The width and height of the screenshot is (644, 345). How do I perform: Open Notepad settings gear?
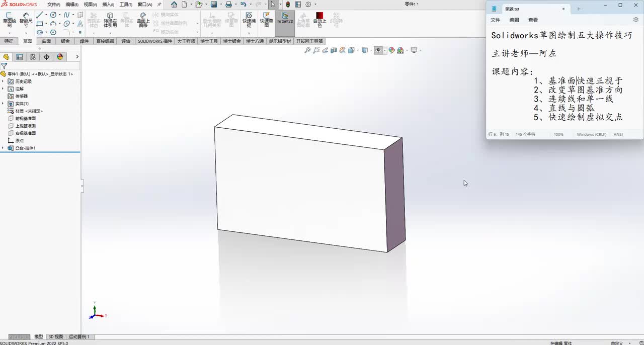[636, 20]
